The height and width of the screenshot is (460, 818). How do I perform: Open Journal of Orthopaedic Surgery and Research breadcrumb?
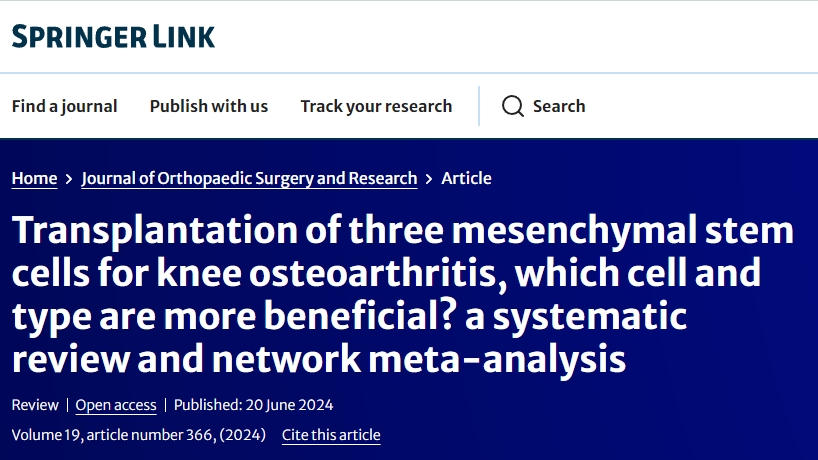coord(249,178)
